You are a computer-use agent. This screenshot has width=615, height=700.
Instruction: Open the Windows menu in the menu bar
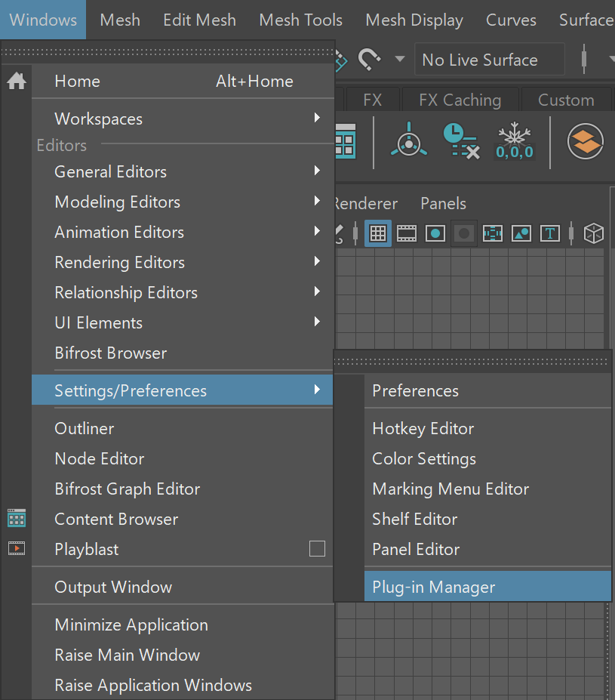click(43, 20)
